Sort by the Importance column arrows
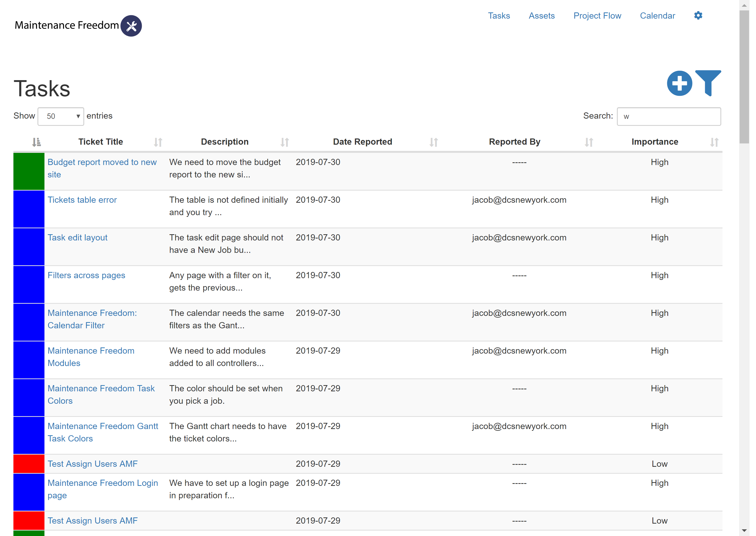Image resolution: width=756 pixels, height=536 pixels. point(714,142)
